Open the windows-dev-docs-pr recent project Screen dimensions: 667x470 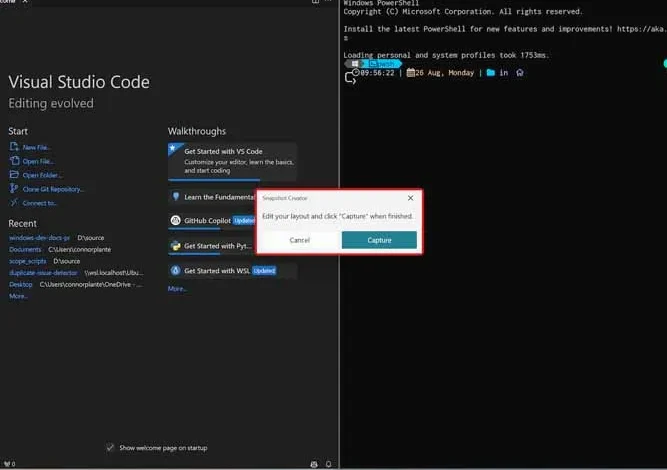39,238
